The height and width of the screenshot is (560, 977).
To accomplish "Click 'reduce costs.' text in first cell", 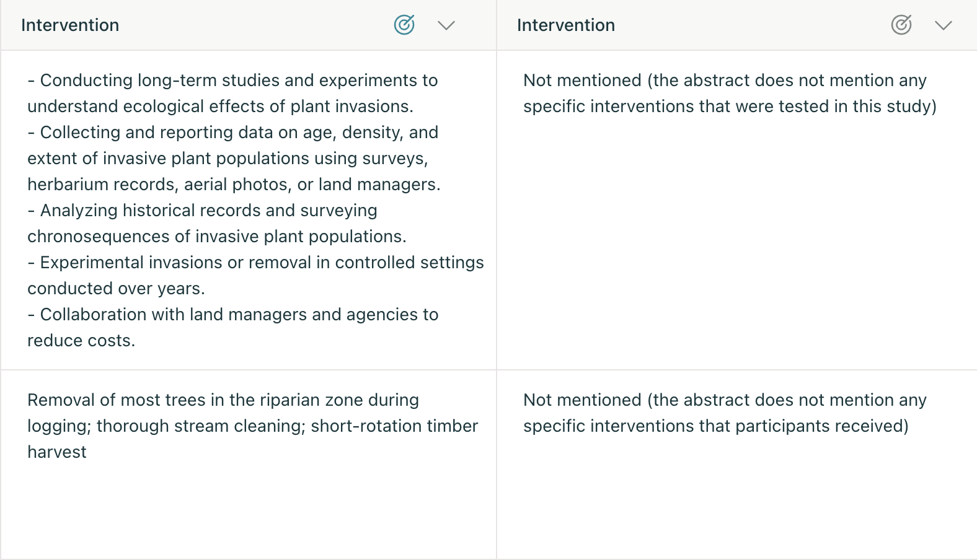I will (81, 340).
